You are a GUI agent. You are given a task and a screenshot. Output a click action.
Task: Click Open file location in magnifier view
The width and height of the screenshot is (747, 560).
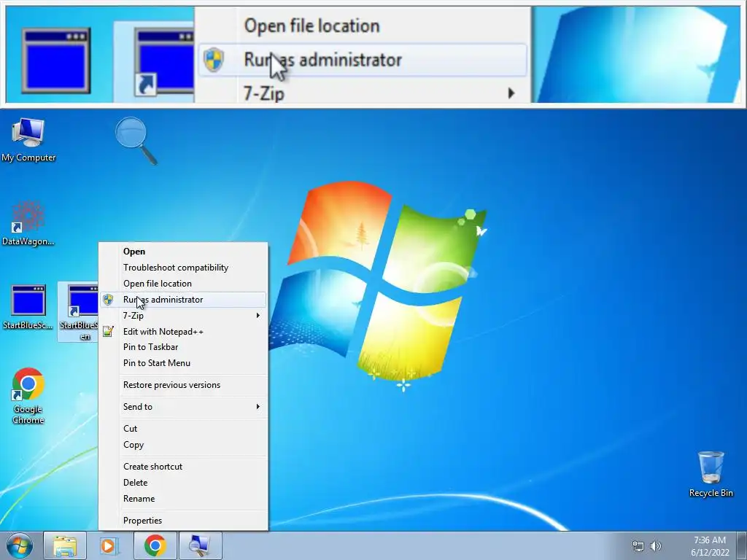(x=311, y=26)
